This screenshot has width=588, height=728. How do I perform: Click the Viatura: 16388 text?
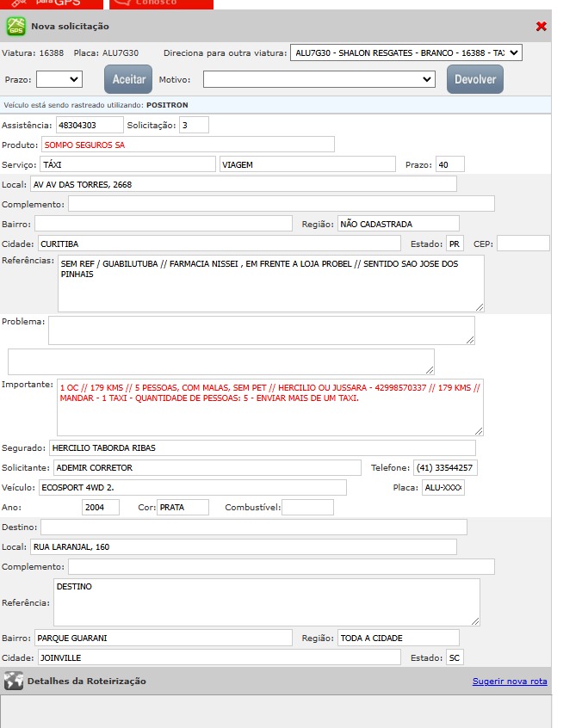(33, 53)
